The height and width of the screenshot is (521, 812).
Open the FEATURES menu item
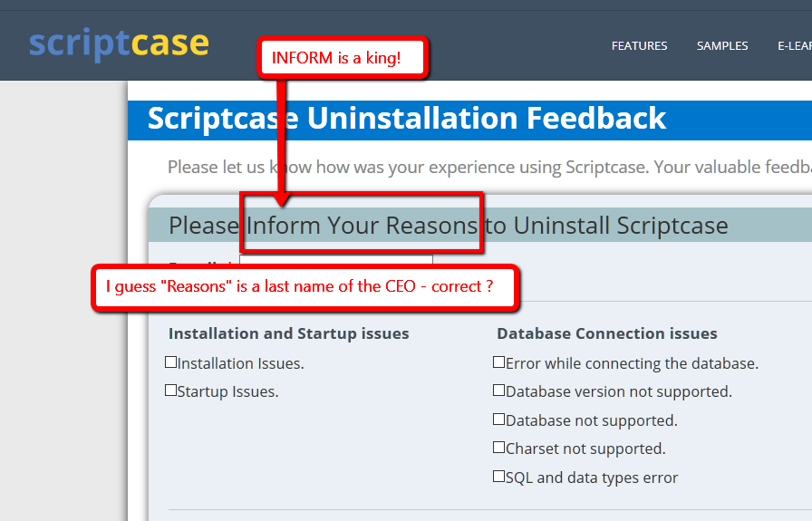tap(639, 46)
